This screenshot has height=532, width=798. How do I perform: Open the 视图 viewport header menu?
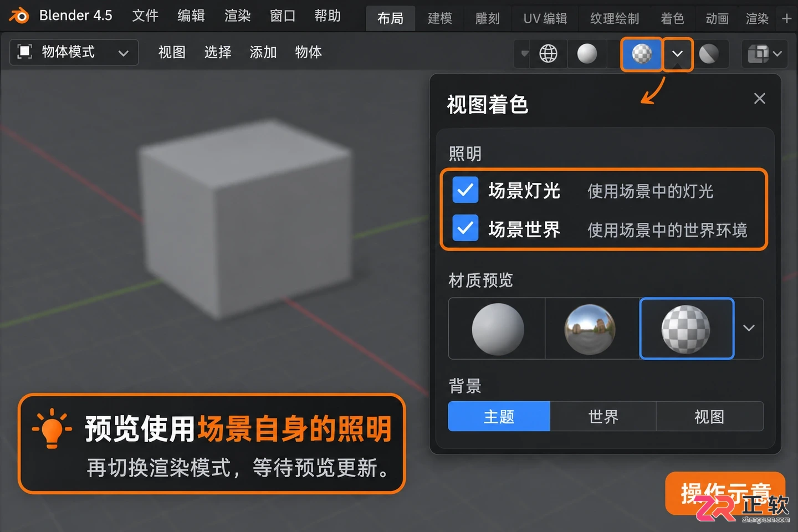tap(172, 52)
